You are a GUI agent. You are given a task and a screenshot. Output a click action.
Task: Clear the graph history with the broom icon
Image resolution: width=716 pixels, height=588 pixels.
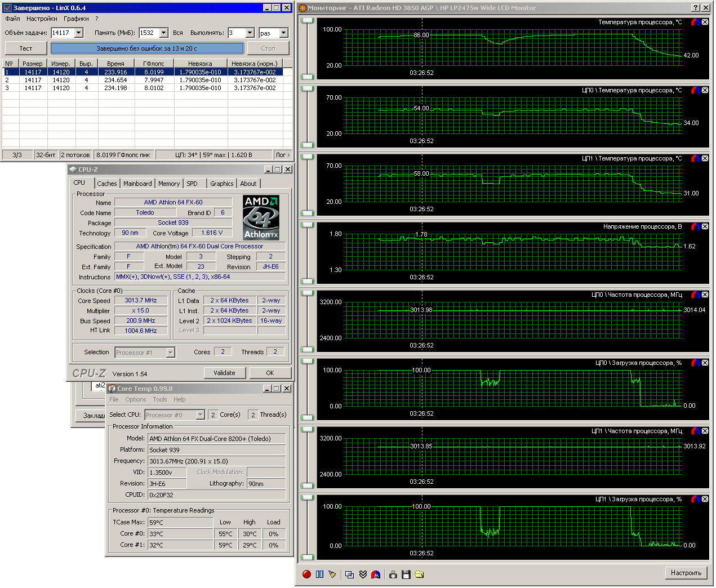tap(332, 574)
